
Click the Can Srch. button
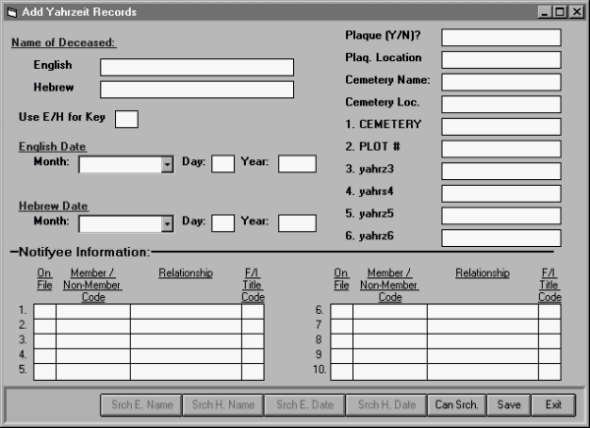456,405
